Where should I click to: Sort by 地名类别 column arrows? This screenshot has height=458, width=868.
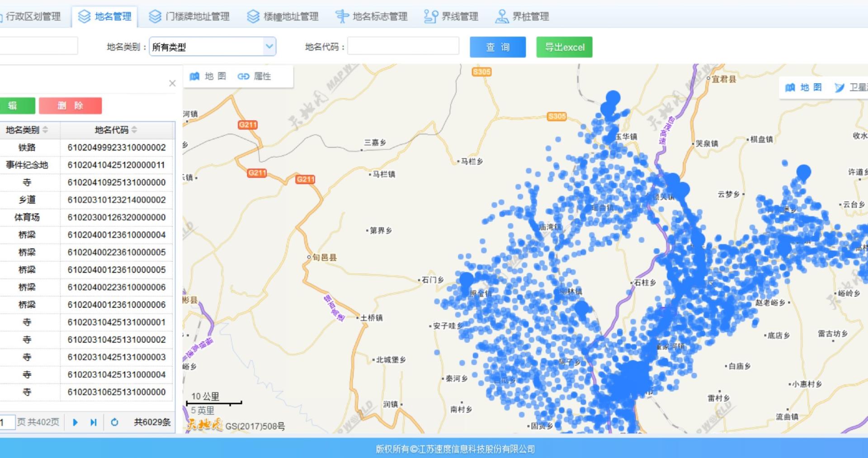(x=45, y=130)
